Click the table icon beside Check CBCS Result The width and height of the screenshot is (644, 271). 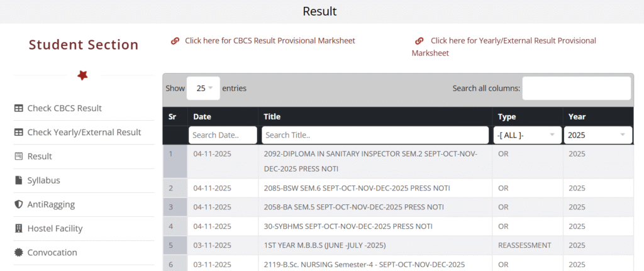point(19,109)
